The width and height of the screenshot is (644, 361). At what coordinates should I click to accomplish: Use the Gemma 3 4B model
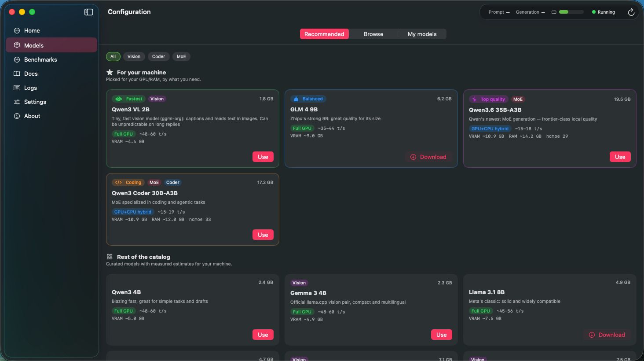pyautogui.click(x=442, y=335)
